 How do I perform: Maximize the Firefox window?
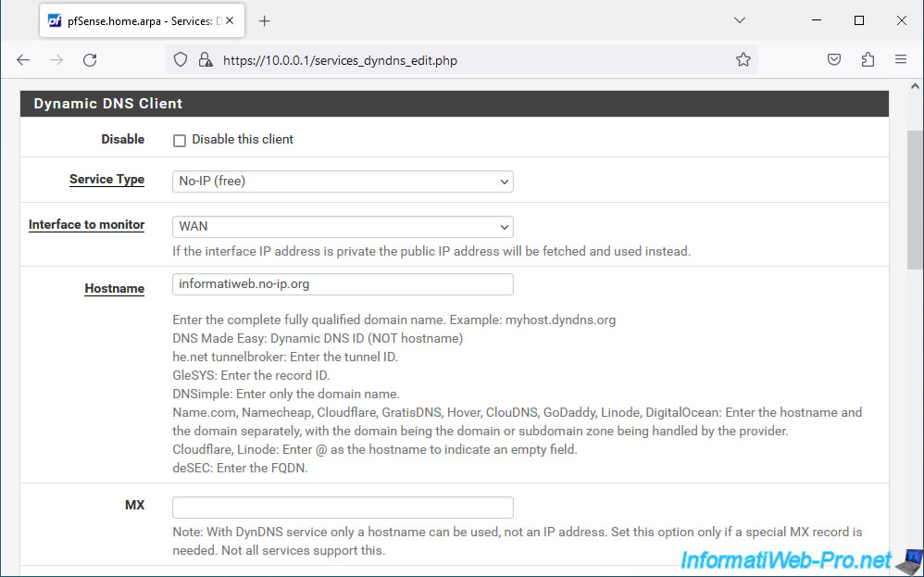click(859, 20)
